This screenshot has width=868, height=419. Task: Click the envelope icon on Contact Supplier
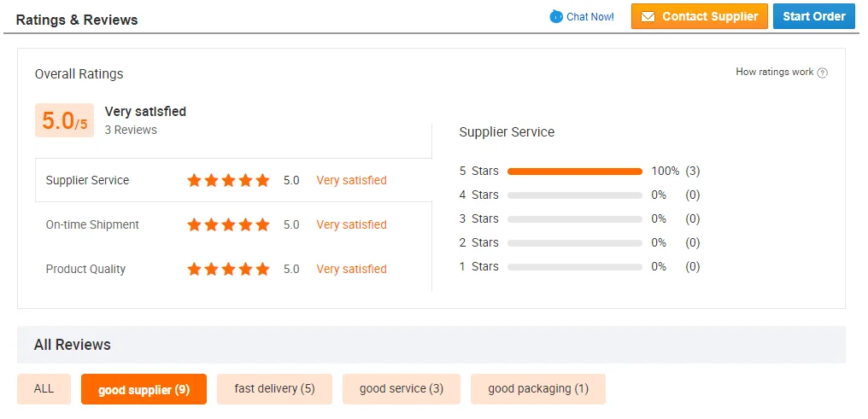pyautogui.click(x=648, y=16)
